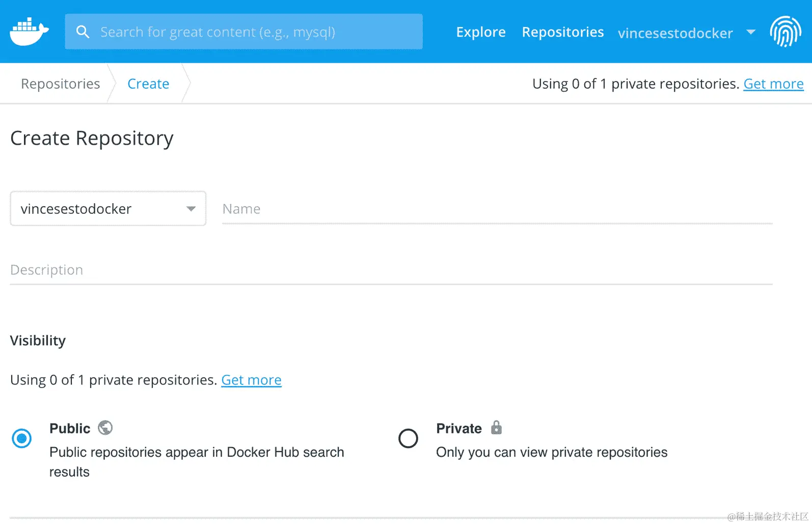This screenshot has height=525, width=812.
Task: Click the bold Public option label
Action: pos(70,428)
